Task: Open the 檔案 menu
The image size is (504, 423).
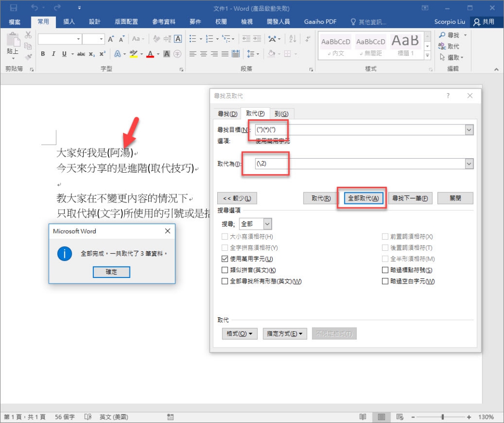Action: (x=15, y=22)
